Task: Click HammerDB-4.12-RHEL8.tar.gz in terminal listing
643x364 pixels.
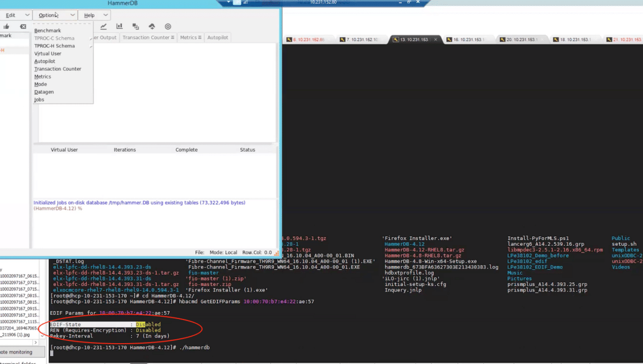Action: [424, 250]
